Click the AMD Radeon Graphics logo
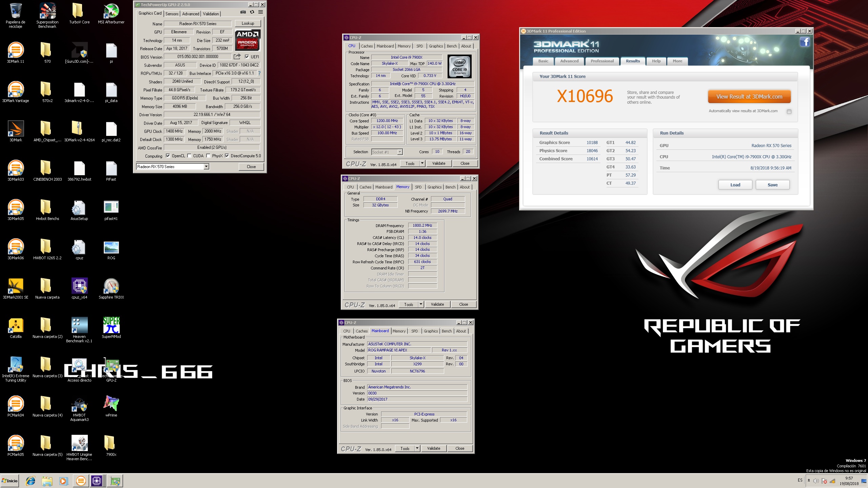The width and height of the screenshot is (868, 488). (x=248, y=40)
